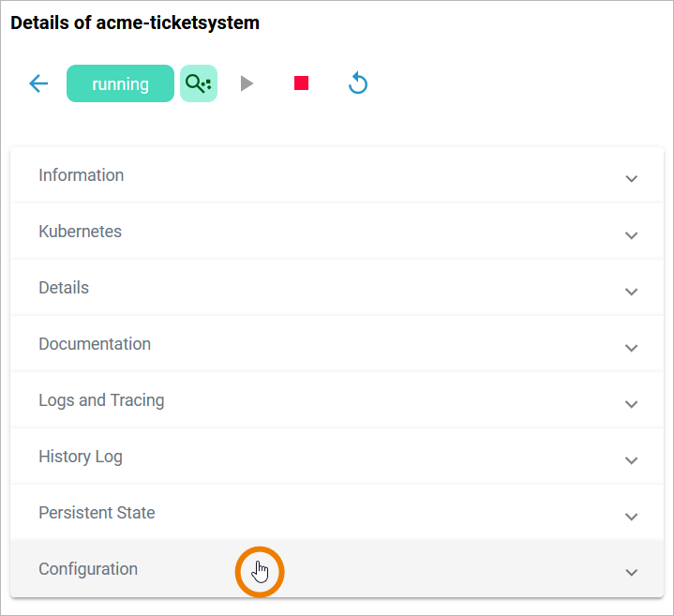Expand the Documentation section chevron
Viewport: 674px width, 616px height.
coord(631,347)
